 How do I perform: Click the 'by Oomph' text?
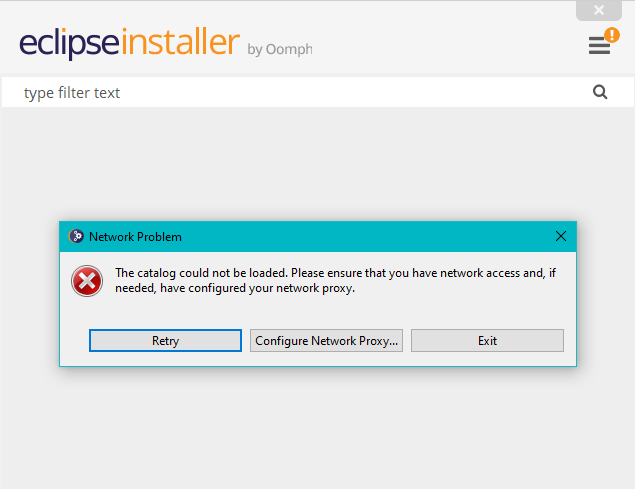coord(280,49)
